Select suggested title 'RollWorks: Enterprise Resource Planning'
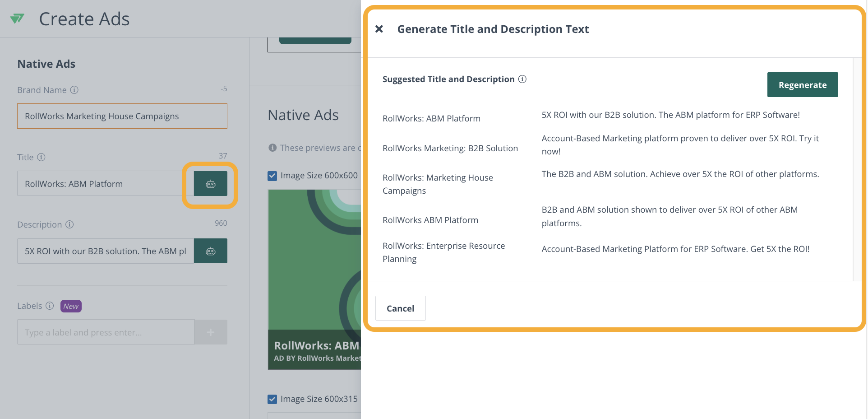This screenshot has width=868, height=419. pyautogui.click(x=444, y=252)
